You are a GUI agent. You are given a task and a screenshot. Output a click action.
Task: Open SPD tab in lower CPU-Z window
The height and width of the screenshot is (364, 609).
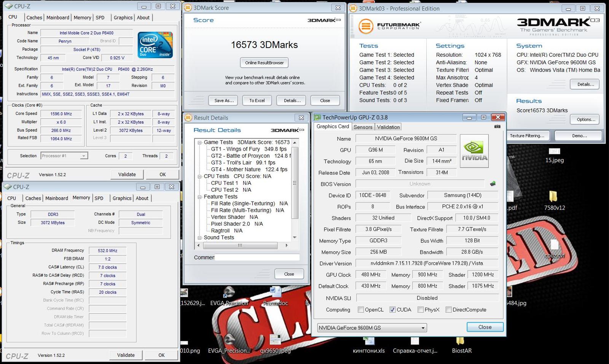click(x=99, y=198)
